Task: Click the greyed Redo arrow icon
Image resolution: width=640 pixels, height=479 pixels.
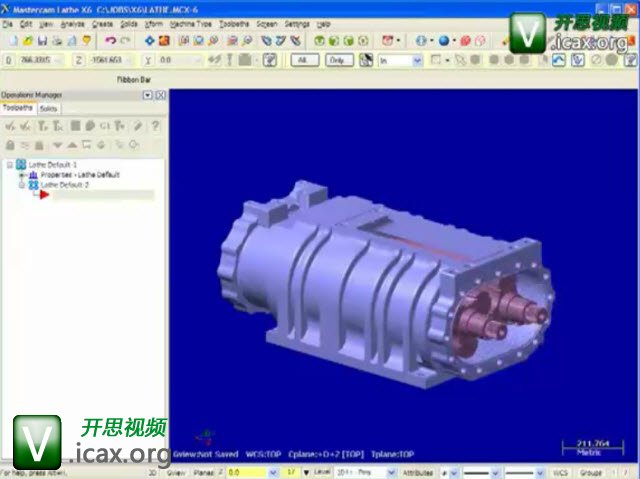Action: tap(125, 40)
